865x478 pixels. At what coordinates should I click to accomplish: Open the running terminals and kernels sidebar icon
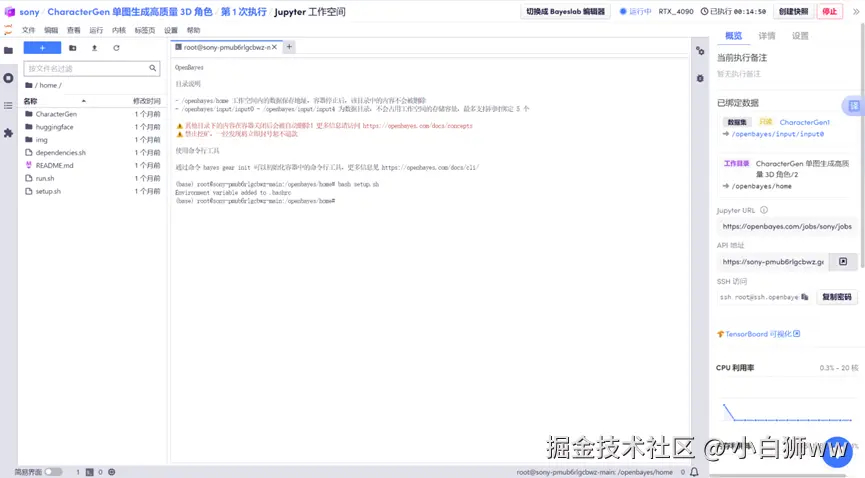click(8, 78)
